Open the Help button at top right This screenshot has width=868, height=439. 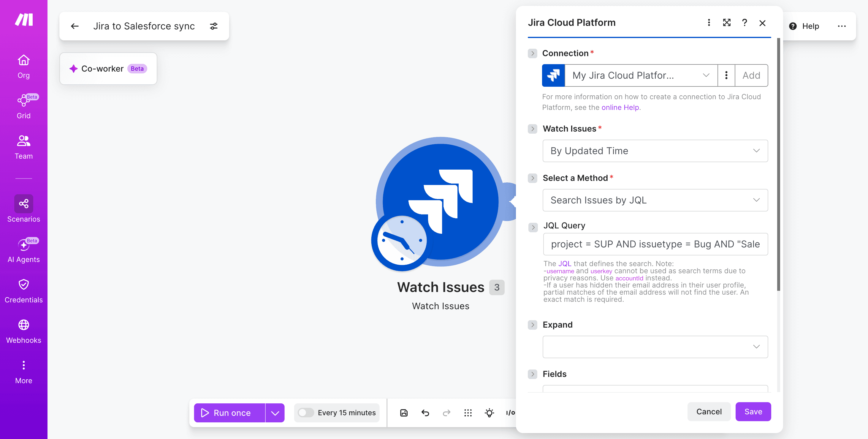coord(804,26)
